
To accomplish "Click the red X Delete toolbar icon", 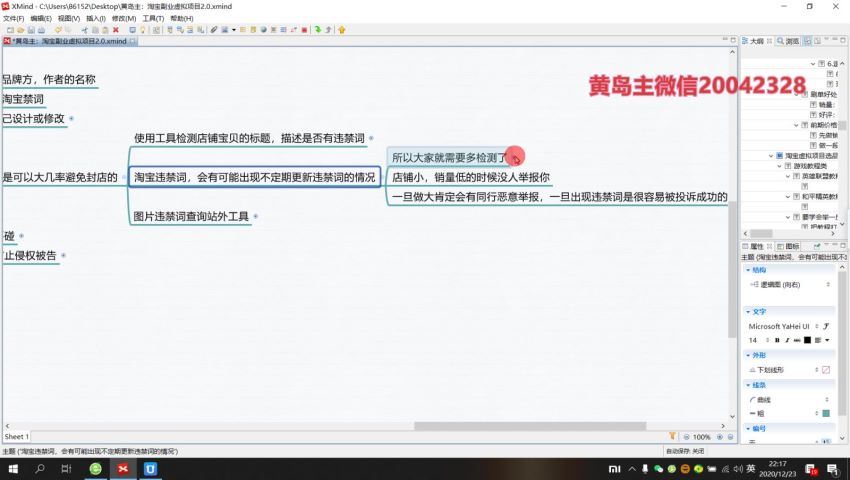I will (115, 30).
